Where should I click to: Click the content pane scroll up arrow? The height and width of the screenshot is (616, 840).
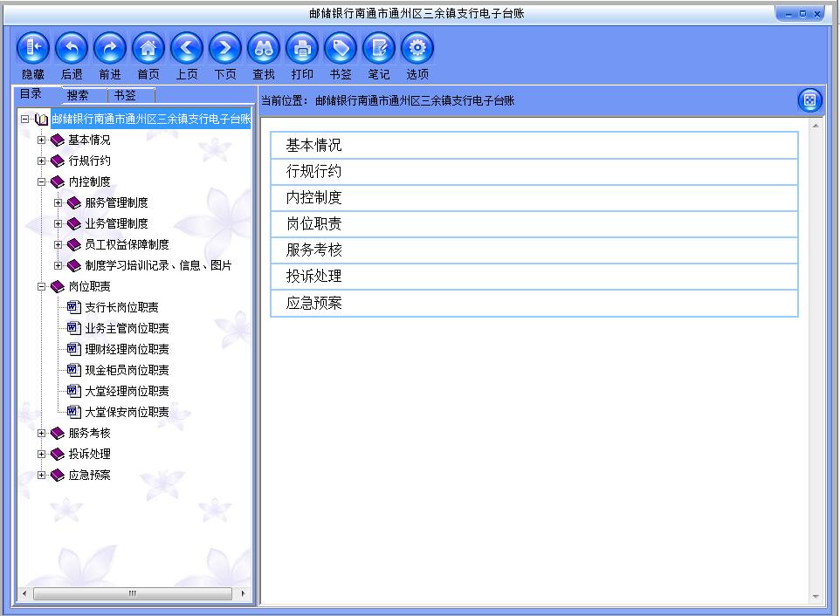point(816,126)
